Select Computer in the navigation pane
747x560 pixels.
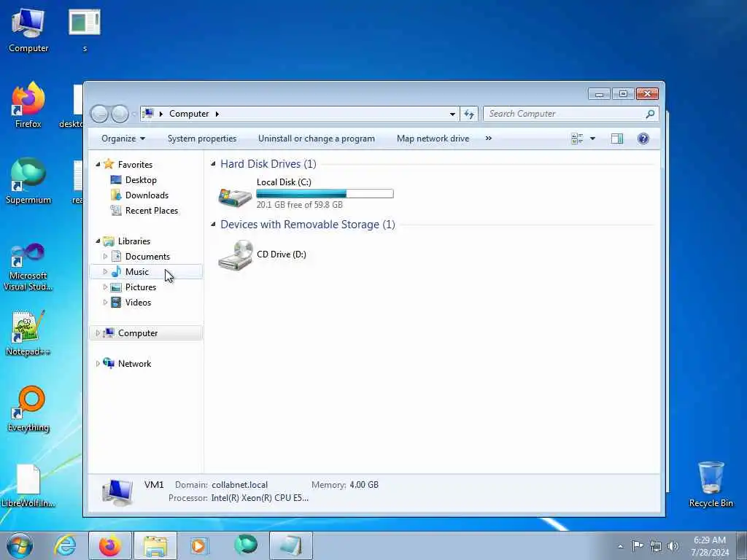pos(138,333)
